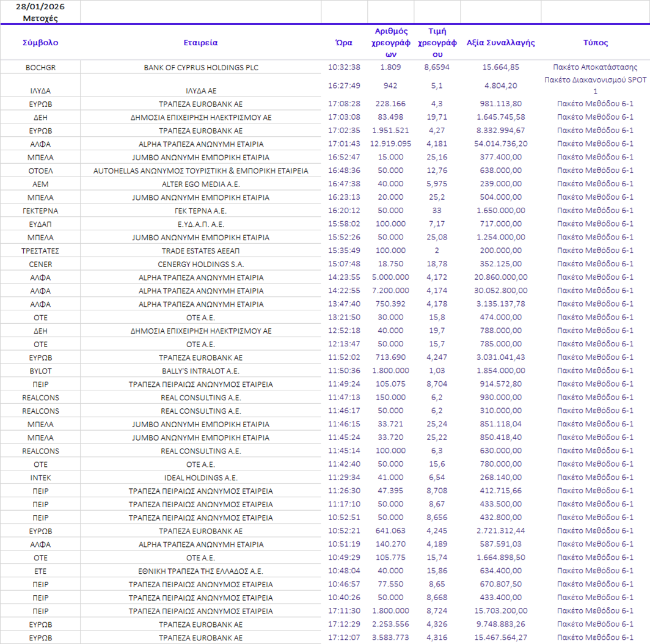The image size is (650, 644).
Task: Select the Τύπος column header
Action: (595, 42)
